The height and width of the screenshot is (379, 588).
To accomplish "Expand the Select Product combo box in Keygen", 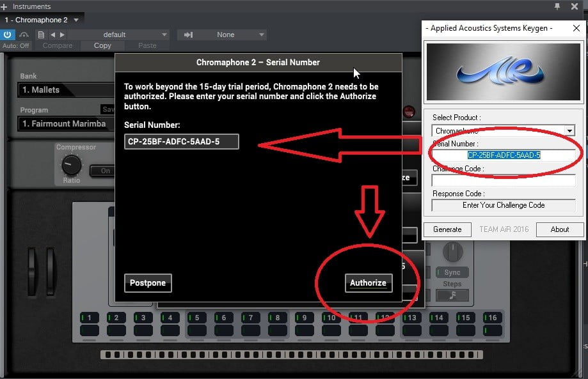I will 570,131.
